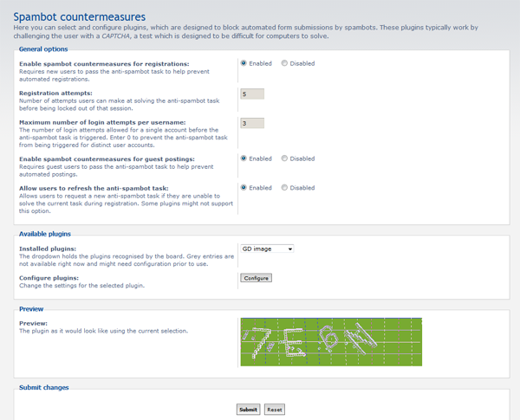The width and height of the screenshot is (520, 420).
Task: Click the Allow users to refresh label
Action: point(94,188)
